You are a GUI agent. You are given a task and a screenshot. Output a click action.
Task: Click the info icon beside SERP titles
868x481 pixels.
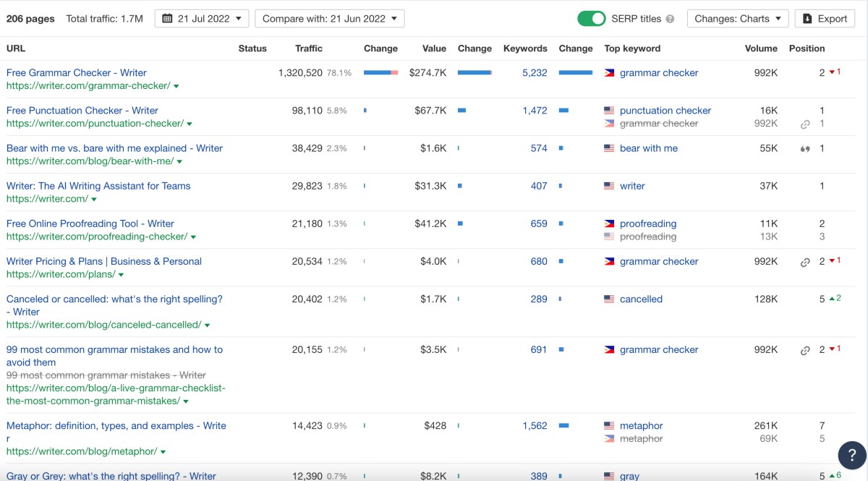coord(670,19)
